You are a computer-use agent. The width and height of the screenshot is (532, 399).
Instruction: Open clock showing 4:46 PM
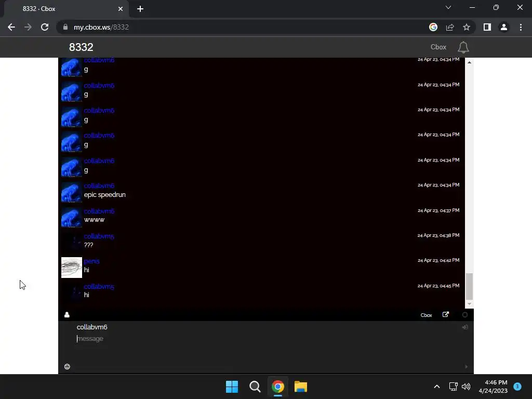click(x=493, y=387)
